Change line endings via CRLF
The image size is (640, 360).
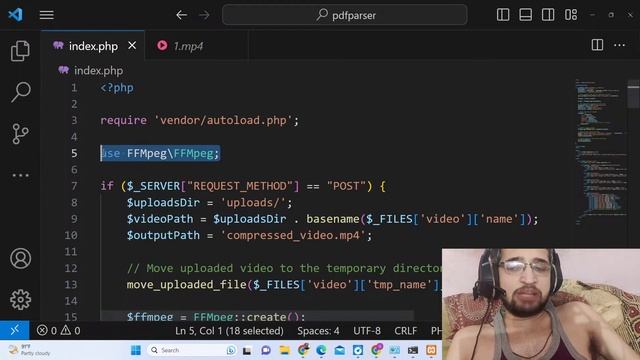405,331
